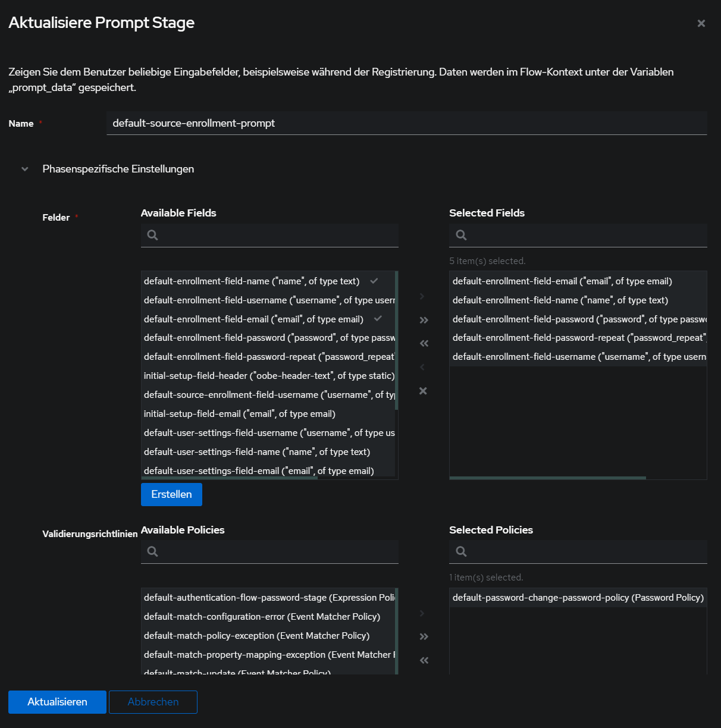This screenshot has height=728, width=721.
Task: Select default-user-settings-field-name in available list
Action: tap(256, 452)
